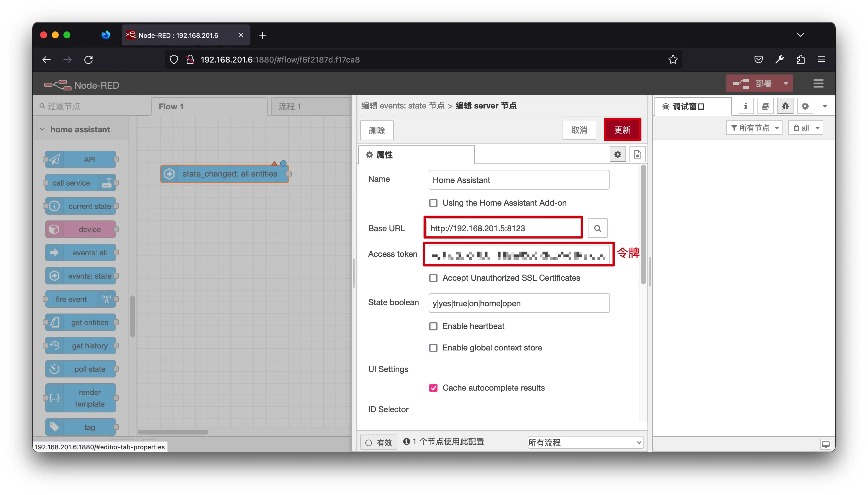The height and width of the screenshot is (495, 868).
Task: Open the Firefox list all tabs chevron
Action: (x=800, y=35)
